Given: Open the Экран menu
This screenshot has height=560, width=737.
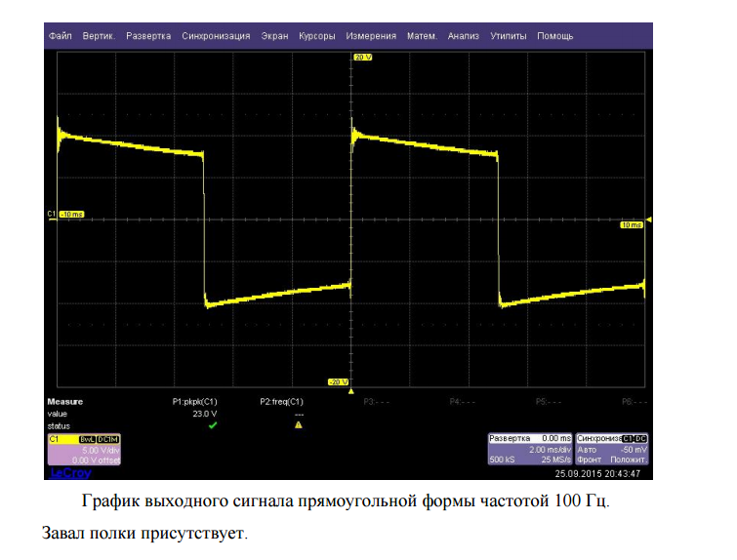Looking at the screenshot, I should (x=274, y=36).
